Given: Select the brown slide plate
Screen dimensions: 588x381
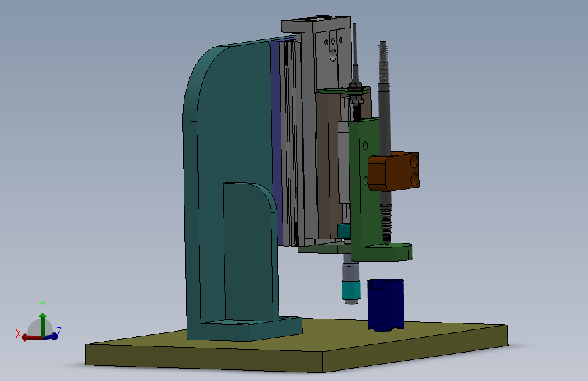Looking at the screenshot, I should tap(328, 165).
